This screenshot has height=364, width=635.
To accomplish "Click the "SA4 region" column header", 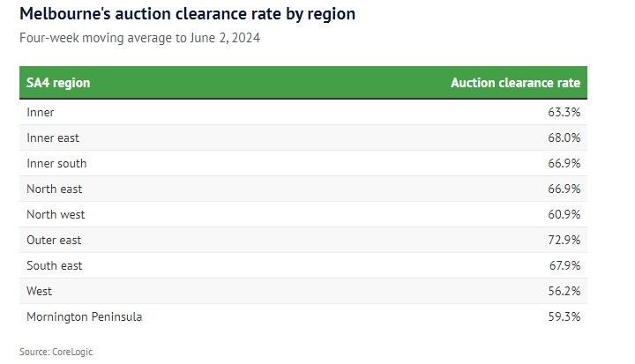I will pos(59,83).
